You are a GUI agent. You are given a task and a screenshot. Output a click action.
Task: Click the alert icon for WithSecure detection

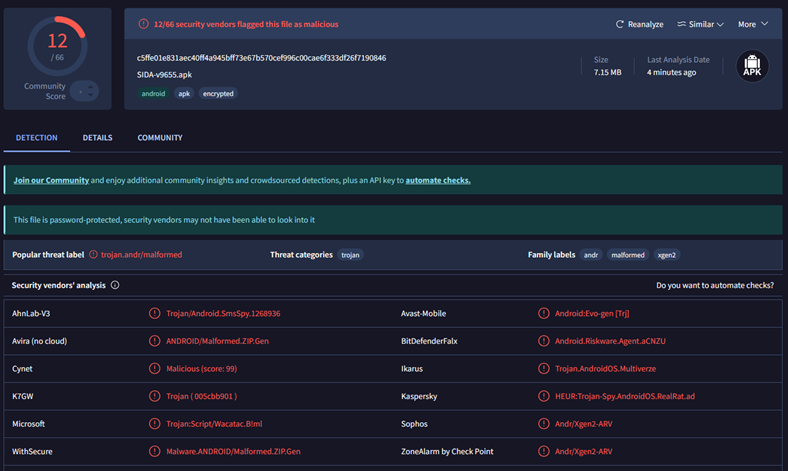tap(154, 451)
